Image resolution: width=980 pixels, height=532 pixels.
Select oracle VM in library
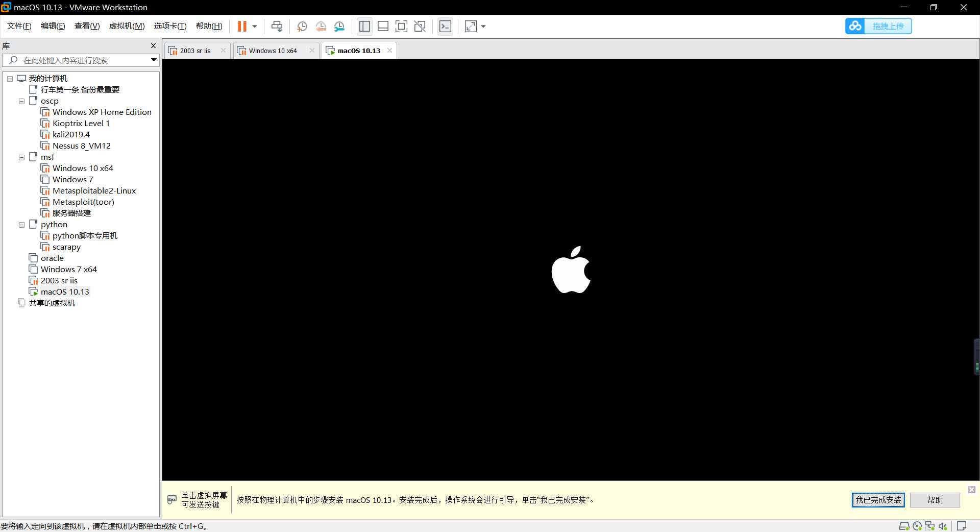(52, 258)
